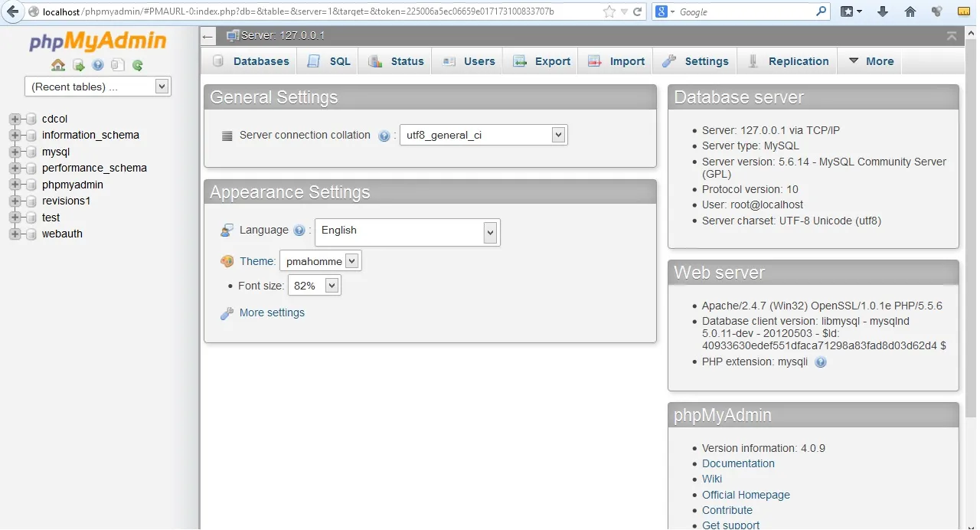The image size is (980, 530).
Task: Click the page-top double chevron icon
Action: pos(952,36)
